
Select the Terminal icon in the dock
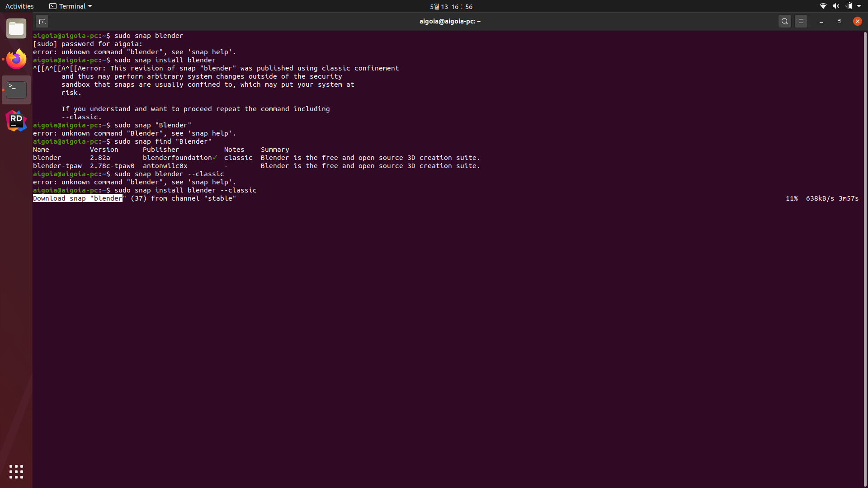pyautogui.click(x=16, y=90)
